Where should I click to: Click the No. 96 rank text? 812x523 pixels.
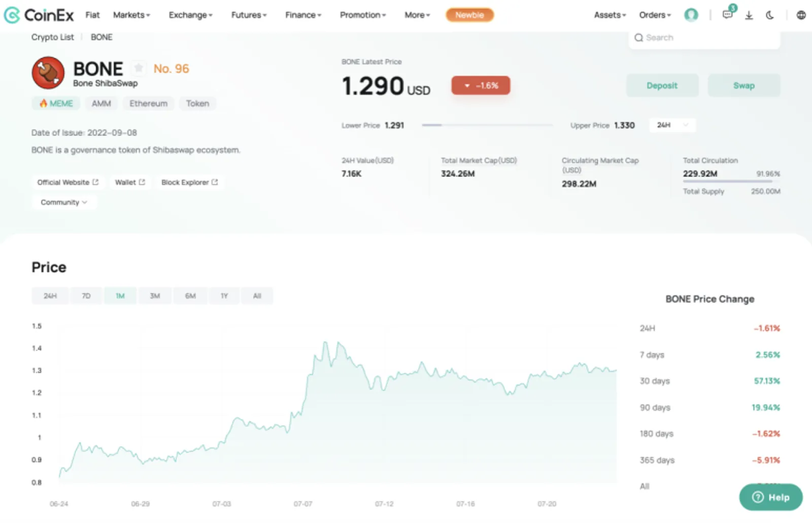pyautogui.click(x=171, y=68)
